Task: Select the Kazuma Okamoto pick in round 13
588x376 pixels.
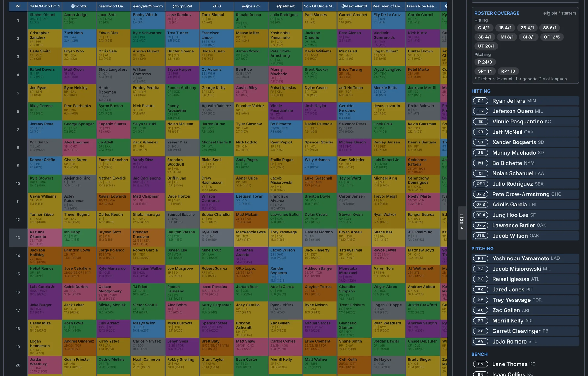Action: coord(45,238)
